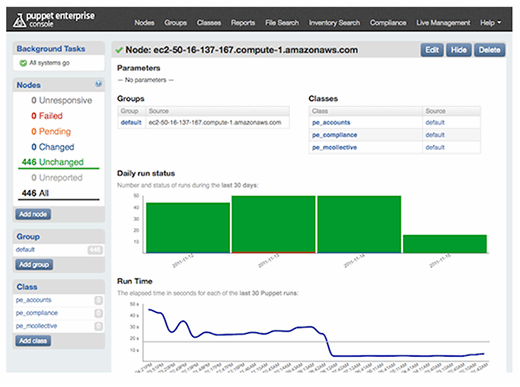
Task: Click the Run Time heading
Action: click(x=135, y=281)
